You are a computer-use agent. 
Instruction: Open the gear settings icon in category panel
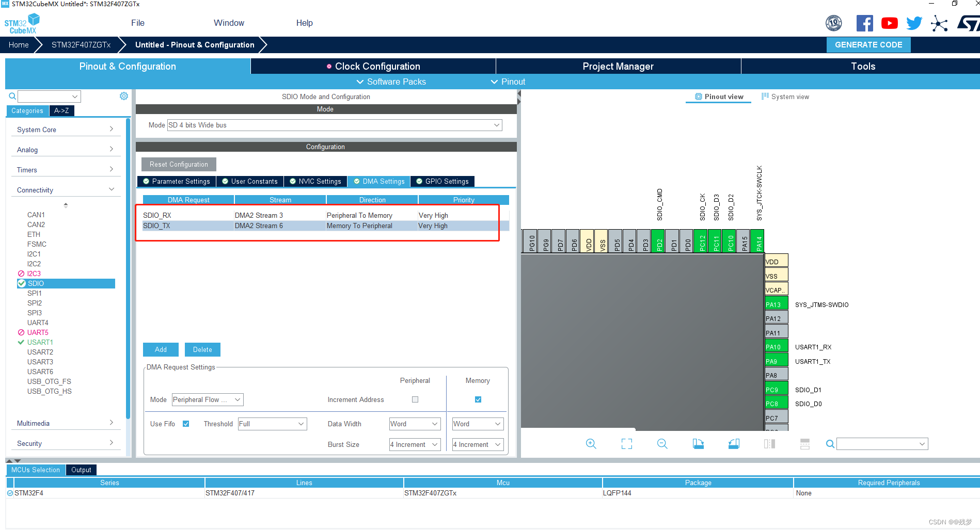(x=124, y=96)
